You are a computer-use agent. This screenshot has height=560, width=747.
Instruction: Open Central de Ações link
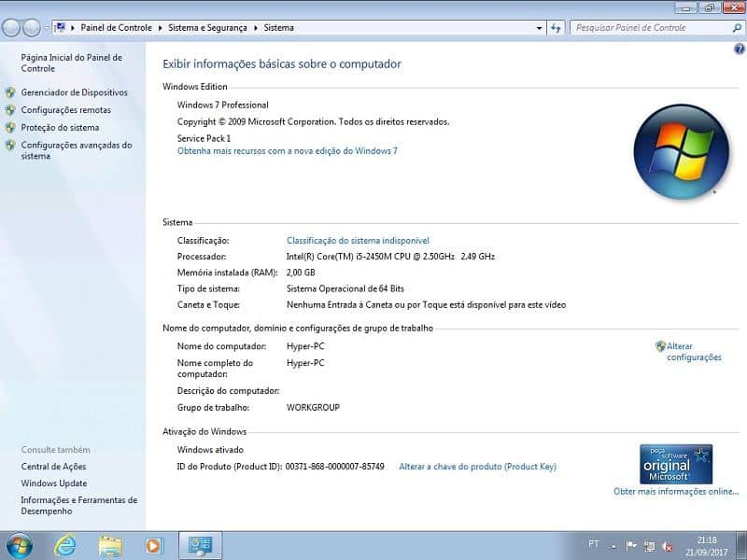click(54, 467)
